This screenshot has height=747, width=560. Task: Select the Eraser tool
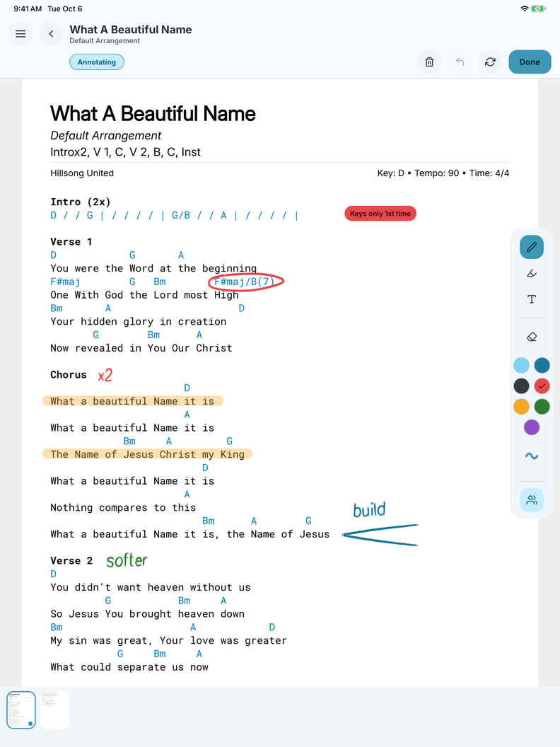(x=532, y=337)
